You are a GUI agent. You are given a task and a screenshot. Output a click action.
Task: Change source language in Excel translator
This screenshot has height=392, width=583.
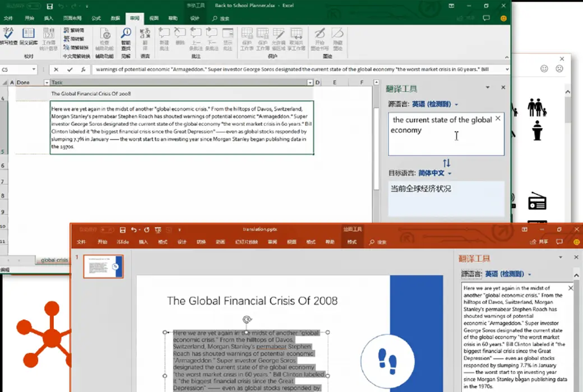click(x=434, y=104)
